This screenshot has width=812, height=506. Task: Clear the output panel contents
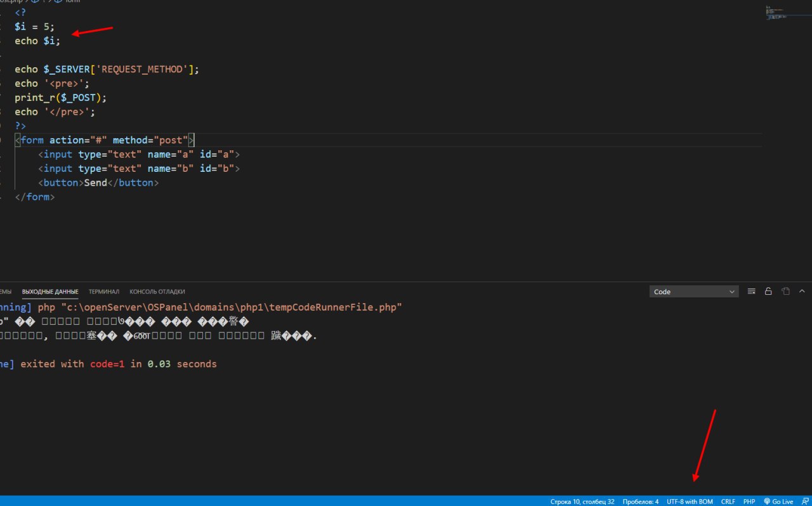click(x=752, y=292)
